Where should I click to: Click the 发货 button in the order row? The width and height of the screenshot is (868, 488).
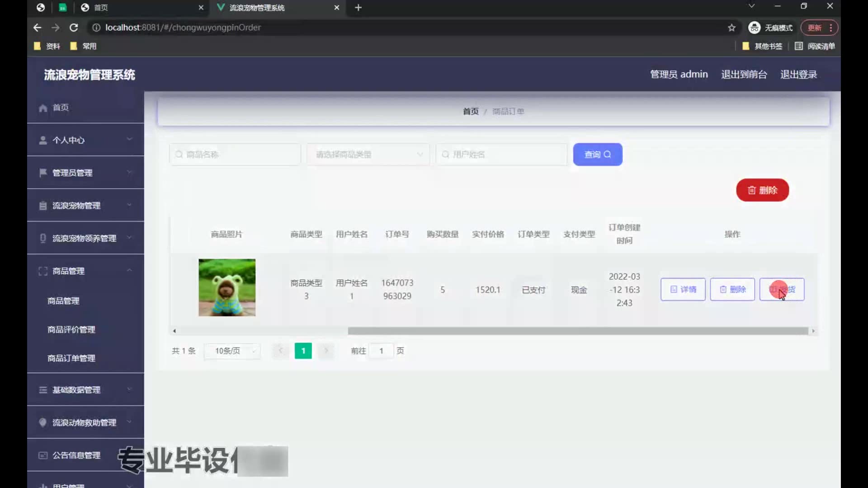(x=782, y=289)
